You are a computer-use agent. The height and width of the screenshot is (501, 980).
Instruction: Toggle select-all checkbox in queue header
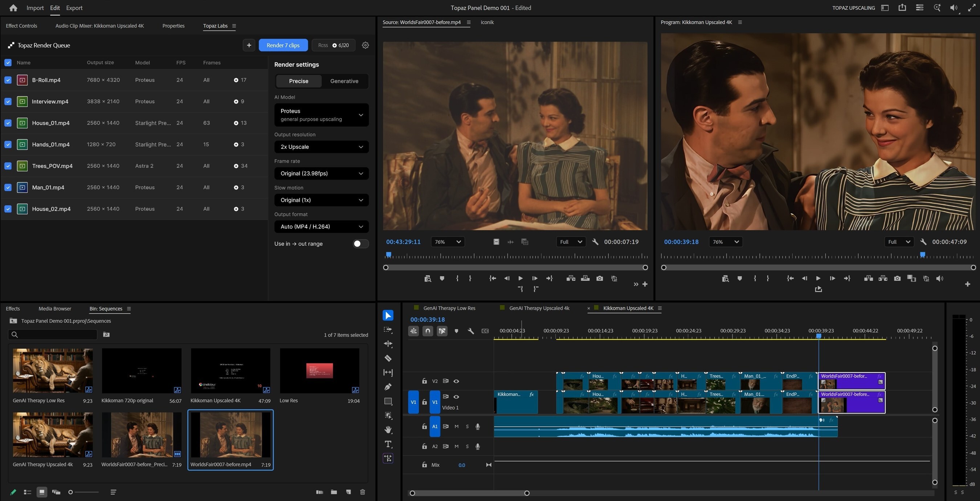[8, 63]
